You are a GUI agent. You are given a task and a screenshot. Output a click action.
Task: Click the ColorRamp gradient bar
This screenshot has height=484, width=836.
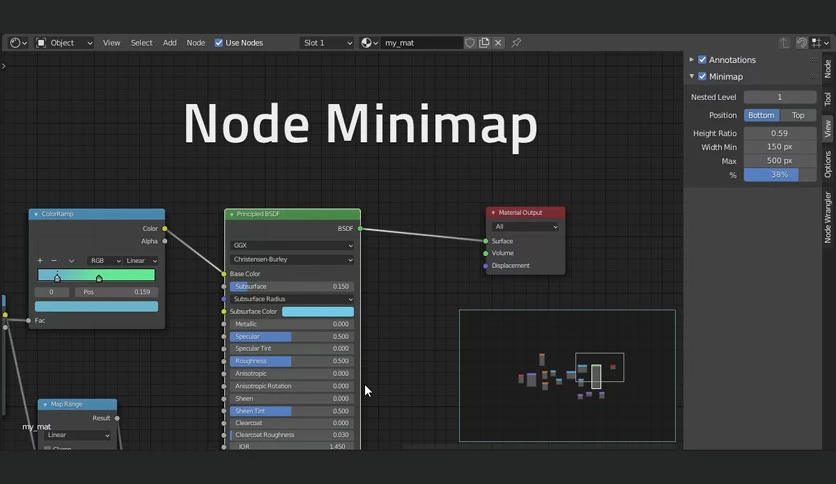(x=96, y=275)
